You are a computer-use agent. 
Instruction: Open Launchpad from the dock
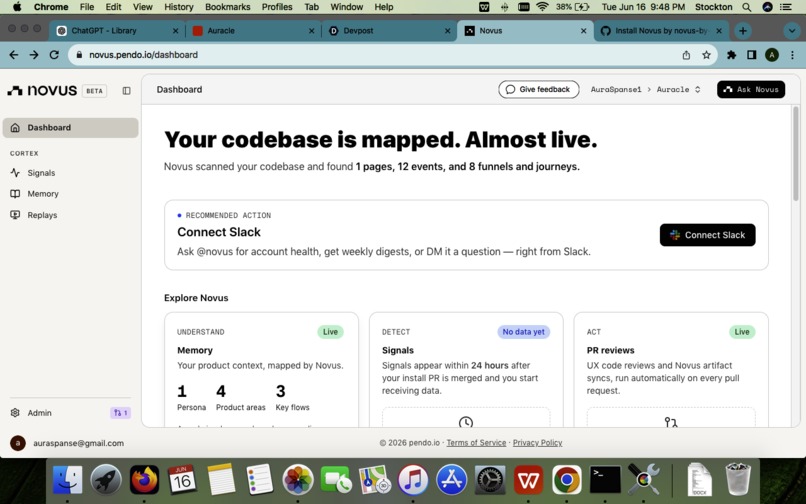(106, 480)
